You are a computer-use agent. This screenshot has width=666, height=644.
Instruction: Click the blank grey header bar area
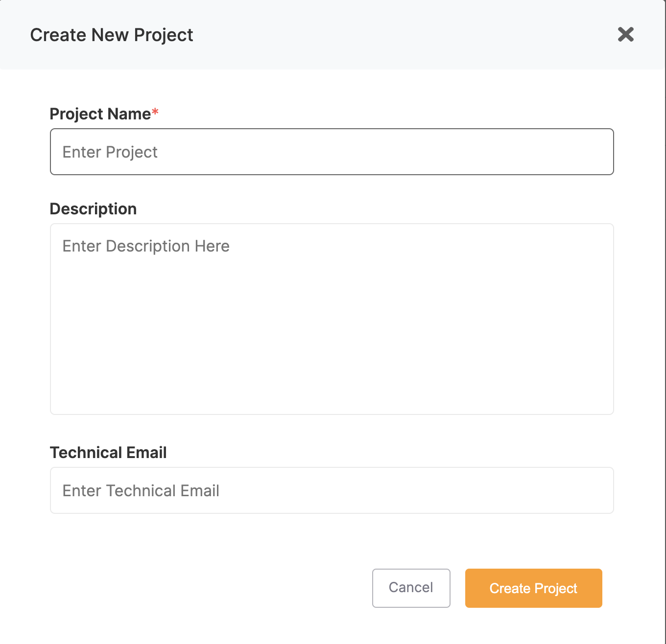tap(392, 35)
